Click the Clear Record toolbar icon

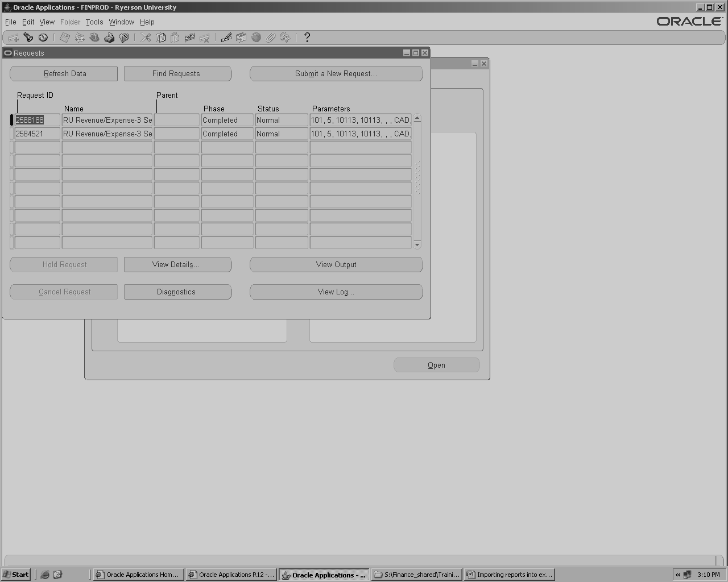(x=189, y=38)
